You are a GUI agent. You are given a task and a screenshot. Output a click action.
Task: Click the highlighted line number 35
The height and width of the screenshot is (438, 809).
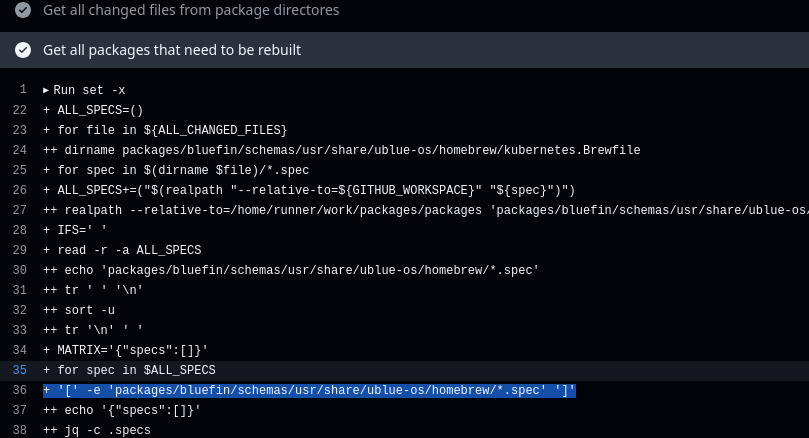pos(20,370)
